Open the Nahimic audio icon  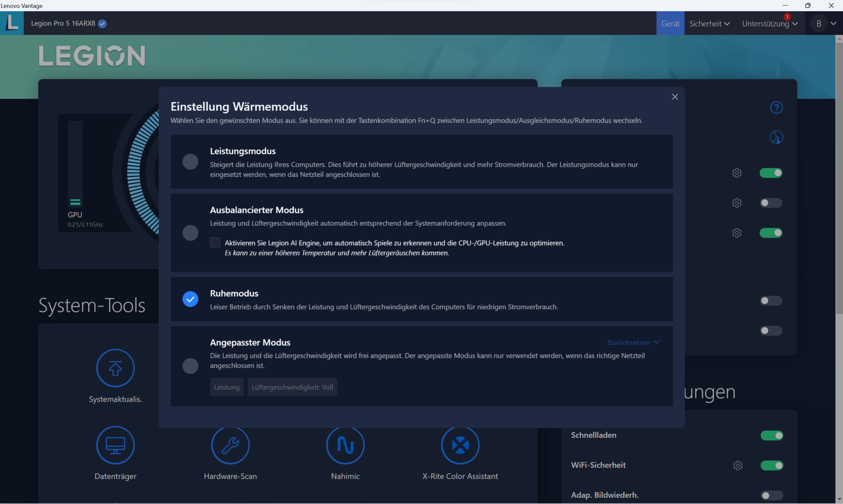coord(345,445)
